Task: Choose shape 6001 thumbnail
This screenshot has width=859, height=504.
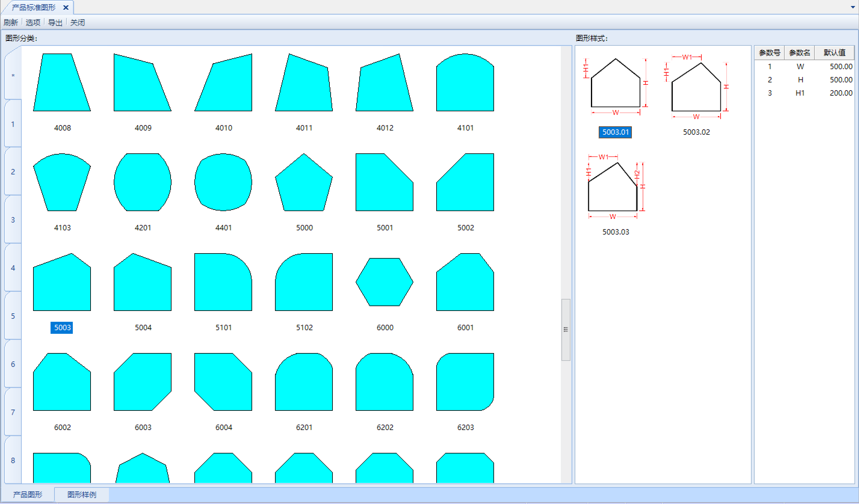Action: [465, 282]
